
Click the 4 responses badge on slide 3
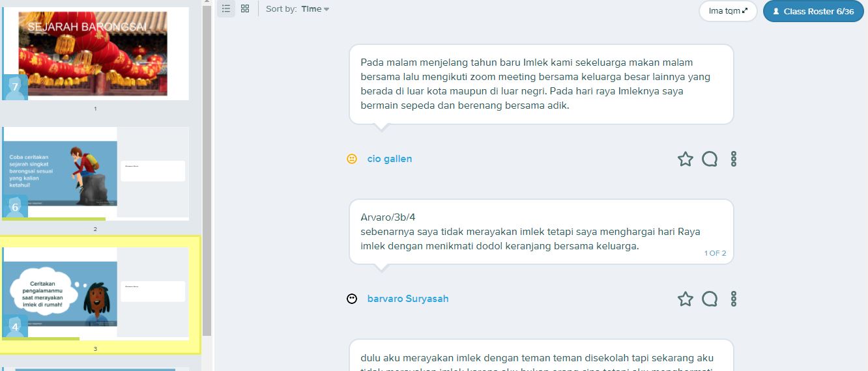pos(15,327)
